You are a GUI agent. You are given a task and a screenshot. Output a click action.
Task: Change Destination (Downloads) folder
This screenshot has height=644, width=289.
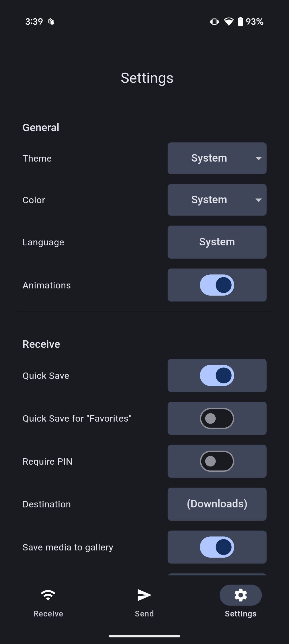pyautogui.click(x=217, y=504)
